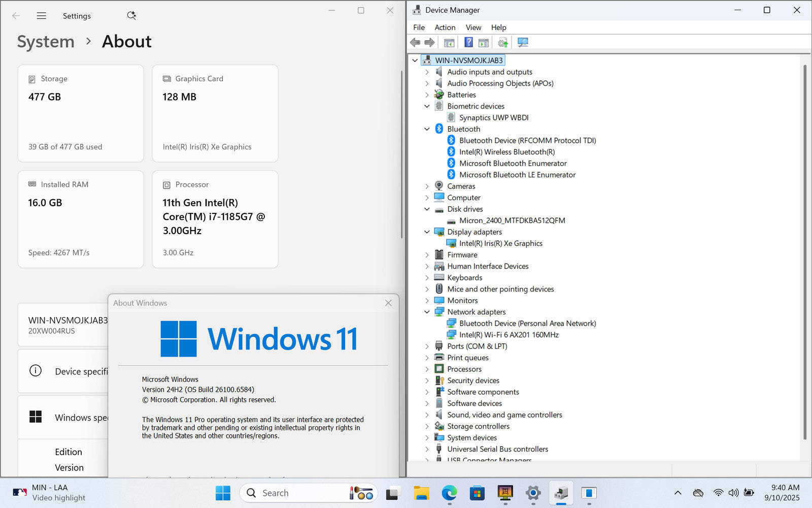Click the battery tray icon
This screenshot has height=508, width=812.
click(749, 493)
